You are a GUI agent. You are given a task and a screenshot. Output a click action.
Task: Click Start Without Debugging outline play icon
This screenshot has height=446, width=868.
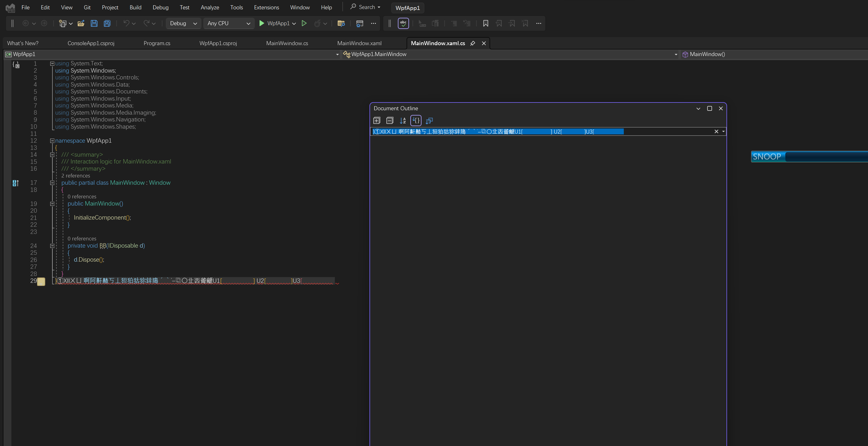coord(304,23)
